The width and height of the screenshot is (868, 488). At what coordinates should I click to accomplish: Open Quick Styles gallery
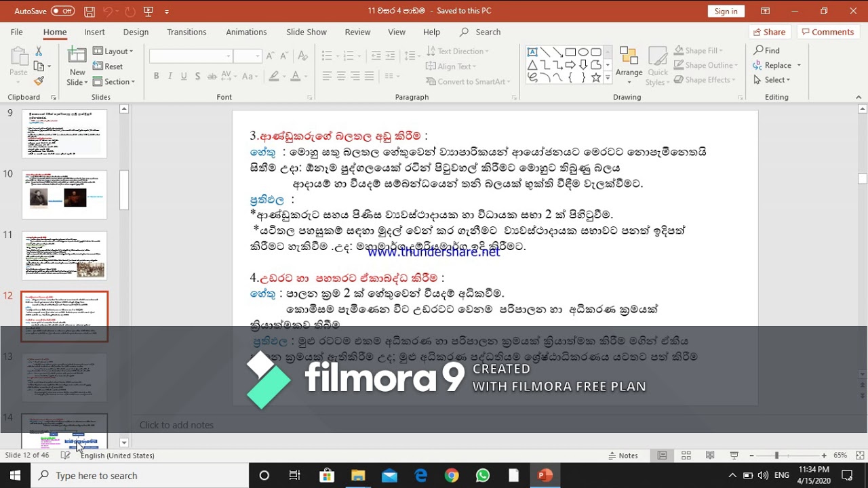point(657,66)
